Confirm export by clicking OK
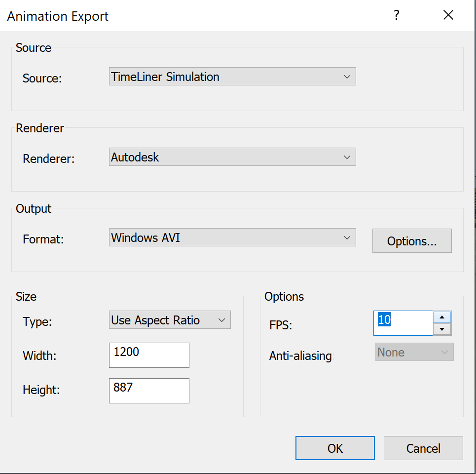 (335, 448)
